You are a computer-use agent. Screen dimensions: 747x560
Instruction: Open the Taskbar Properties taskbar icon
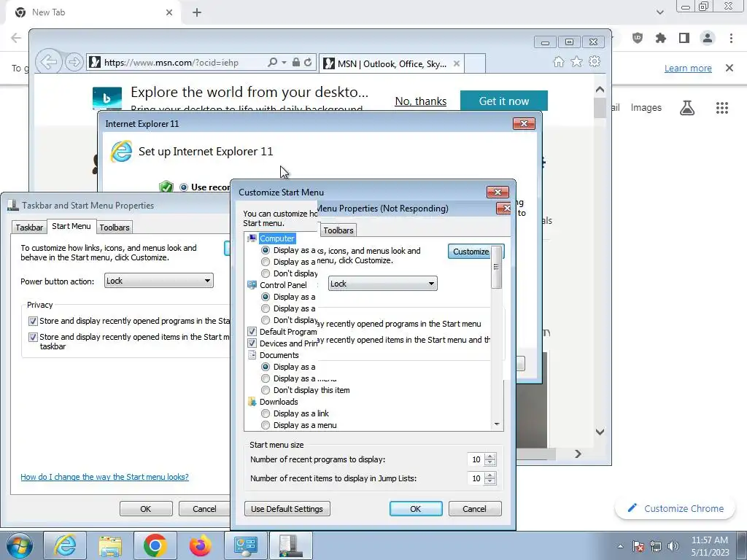291,545
